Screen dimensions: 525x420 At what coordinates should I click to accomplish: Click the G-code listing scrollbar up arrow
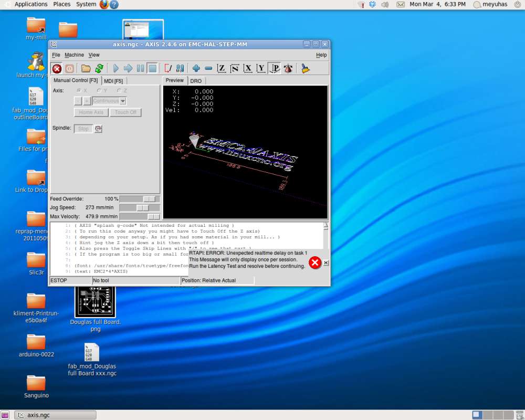(x=325, y=226)
